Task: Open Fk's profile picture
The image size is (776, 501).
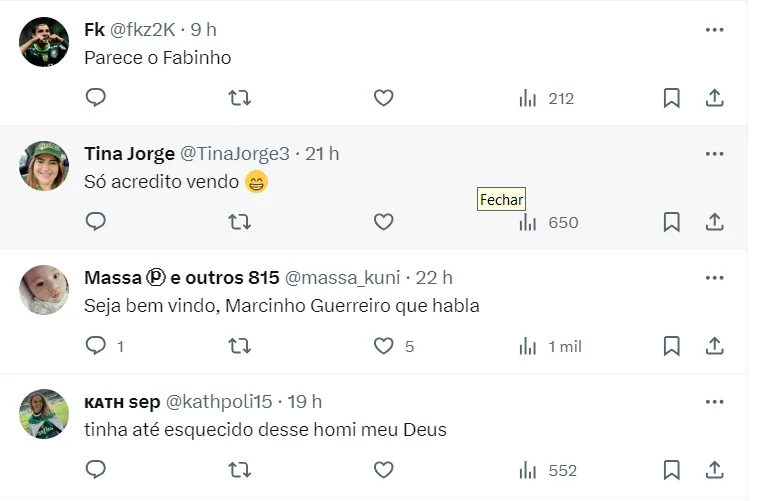Action: coord(44,42)
